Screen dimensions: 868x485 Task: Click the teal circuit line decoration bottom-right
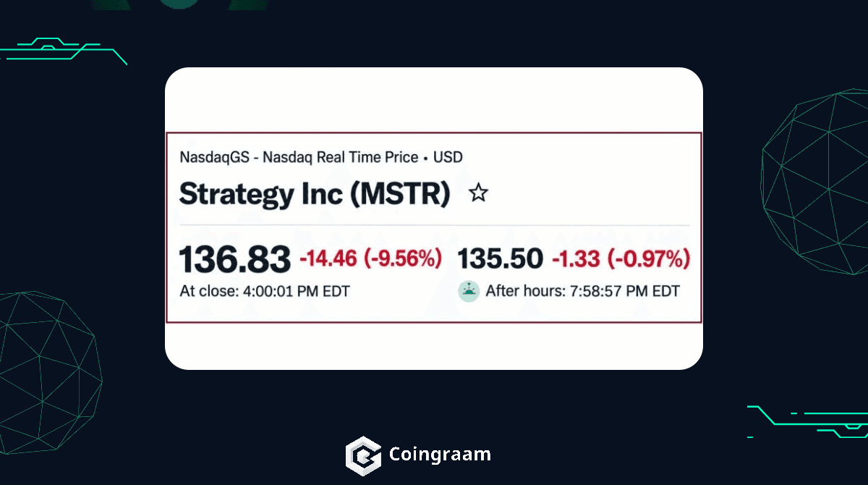point(807,422)
